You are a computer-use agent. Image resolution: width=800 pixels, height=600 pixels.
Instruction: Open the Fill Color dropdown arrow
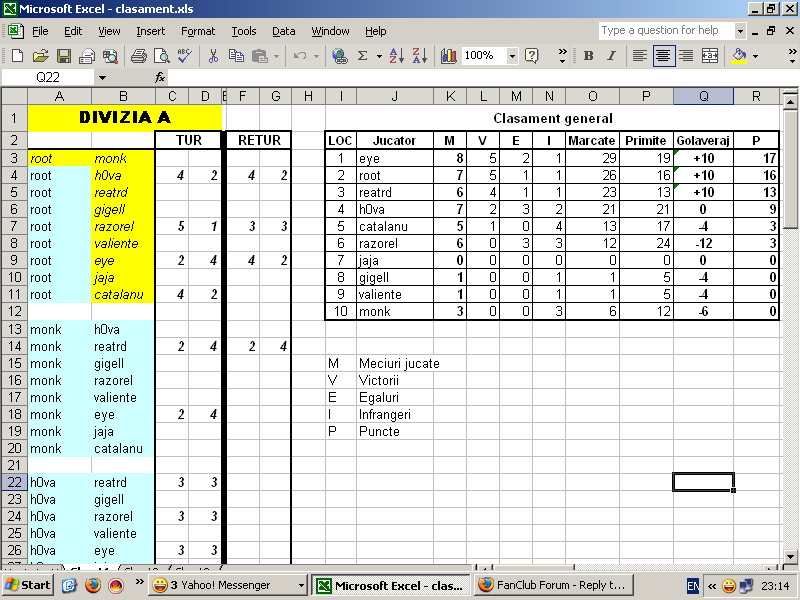[x=755, y=56]
